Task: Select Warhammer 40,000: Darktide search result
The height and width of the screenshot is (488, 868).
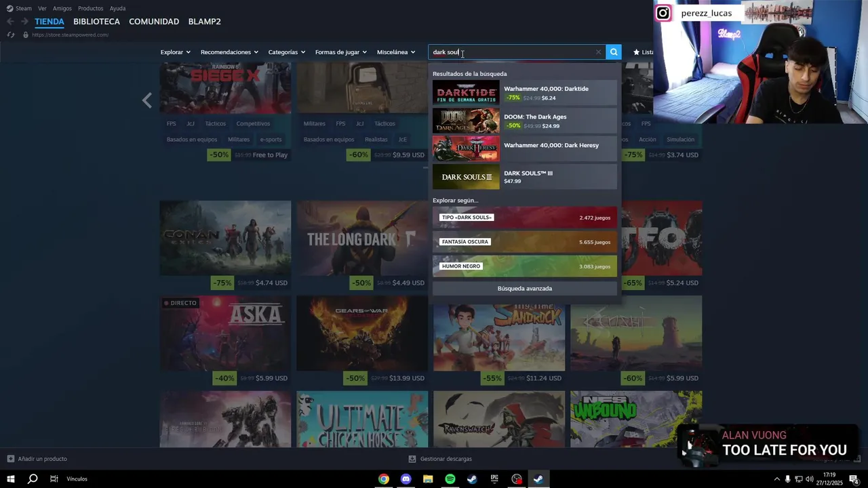Action: [x=525, y=93]
